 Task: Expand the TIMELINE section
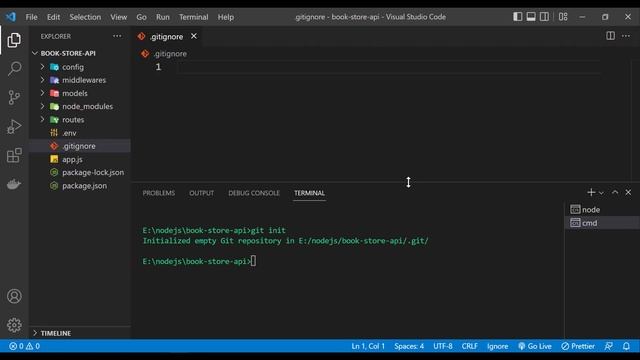pyautogui.click(x=80, y=333)
